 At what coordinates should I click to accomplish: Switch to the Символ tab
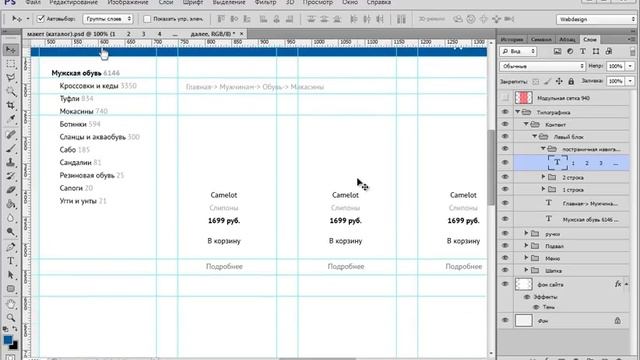tap(541, 40)
